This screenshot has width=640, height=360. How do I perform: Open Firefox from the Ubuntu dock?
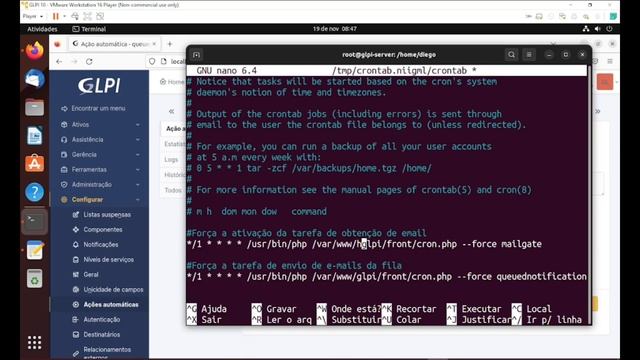coord(35,51)
